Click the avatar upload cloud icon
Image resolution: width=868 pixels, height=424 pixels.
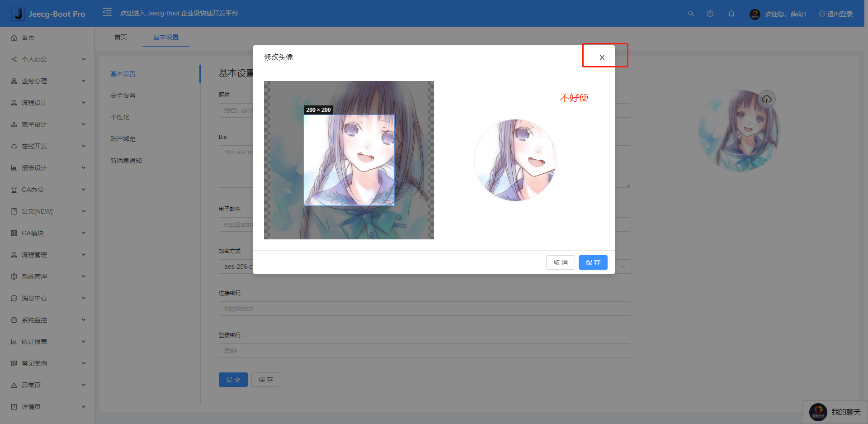[767, 99]
